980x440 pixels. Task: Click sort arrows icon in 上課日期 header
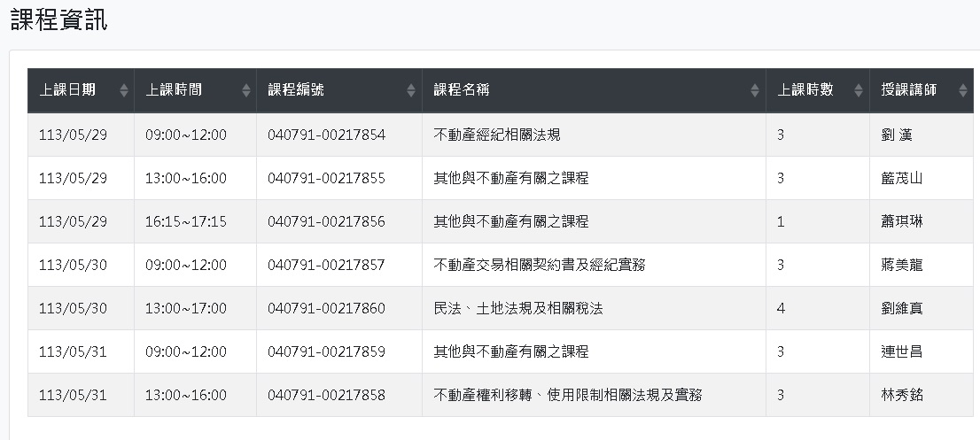pyautogui.click(x=124, y=90)
